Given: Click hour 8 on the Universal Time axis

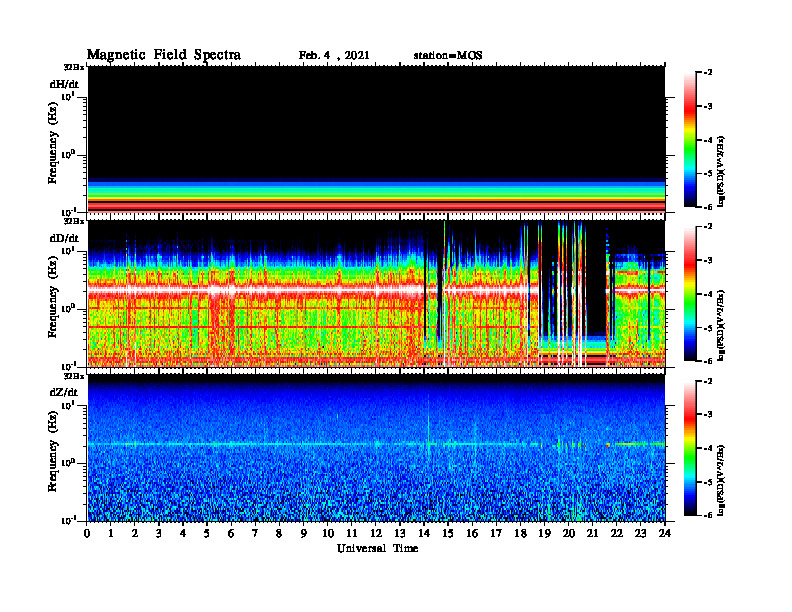Looking at the screenshot, I should [279, 534].
